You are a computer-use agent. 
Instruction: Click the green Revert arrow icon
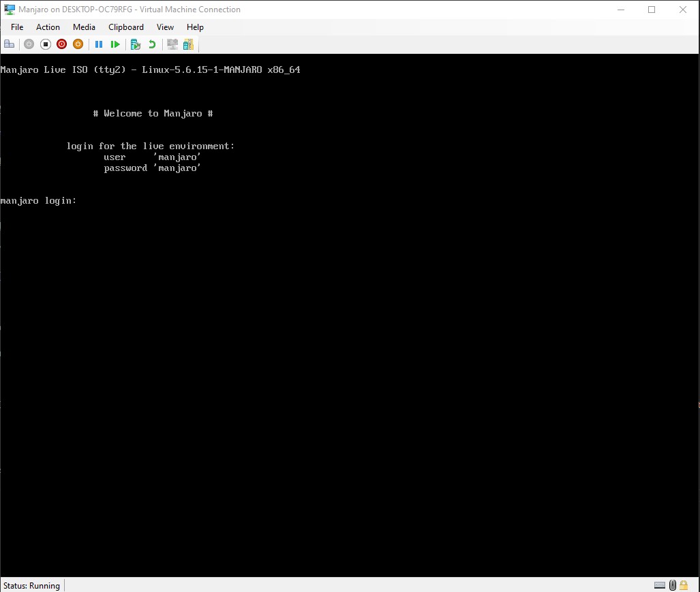152,44
